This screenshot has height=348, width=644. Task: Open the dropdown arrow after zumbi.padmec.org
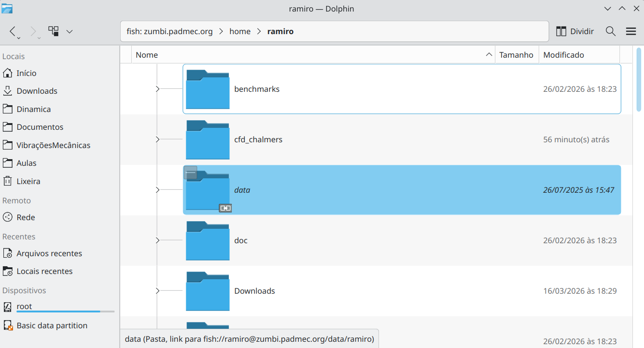[x=221, y=31]
